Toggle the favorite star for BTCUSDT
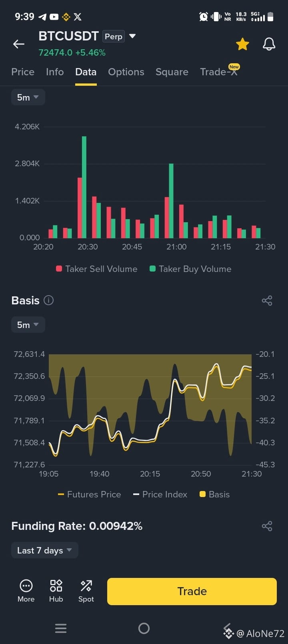The height and width of the screenshot is (644, 288). (x=242, y=44)
